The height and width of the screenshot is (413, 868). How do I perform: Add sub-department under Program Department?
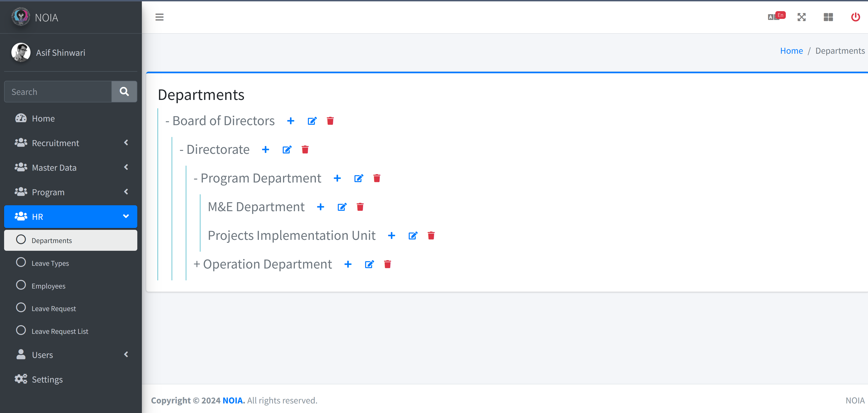[x=337, y=178]
